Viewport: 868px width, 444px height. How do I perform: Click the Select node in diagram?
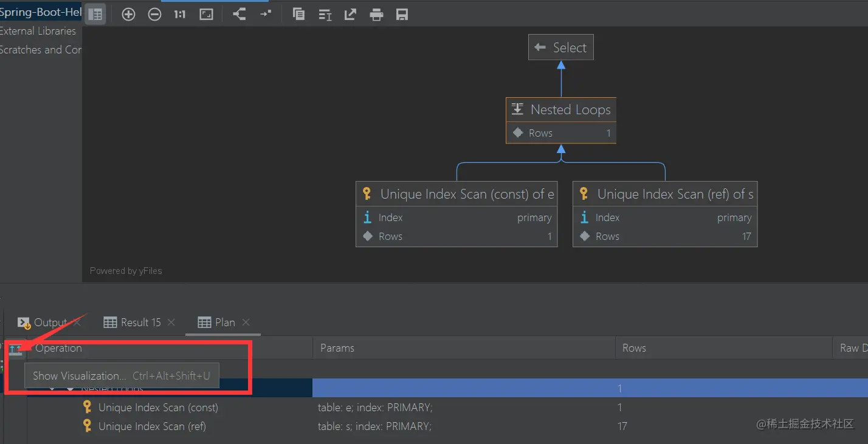pos(561,47)
